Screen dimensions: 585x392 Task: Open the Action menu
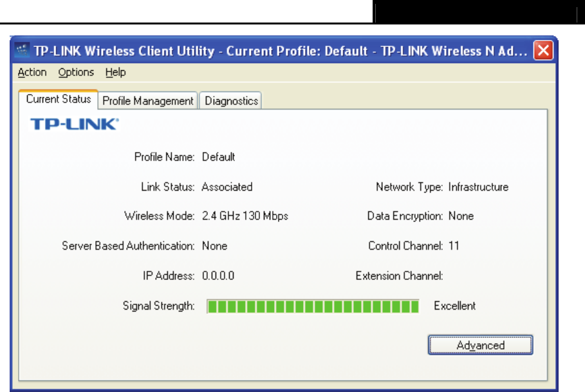tap(32, 72)
